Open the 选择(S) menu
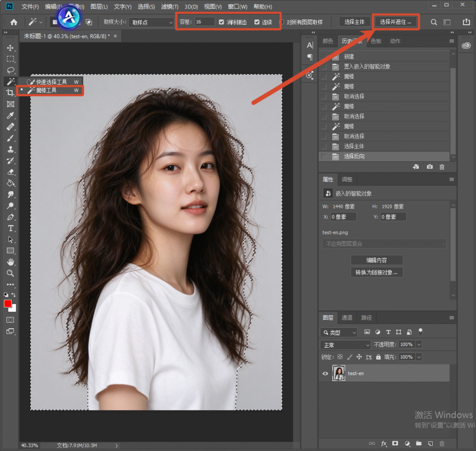 (146, 7)
